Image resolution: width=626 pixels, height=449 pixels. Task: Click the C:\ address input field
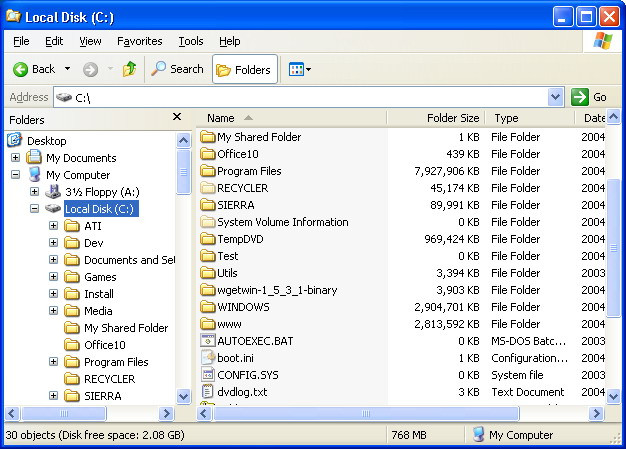pyautogui.click(x=300, y=97)
